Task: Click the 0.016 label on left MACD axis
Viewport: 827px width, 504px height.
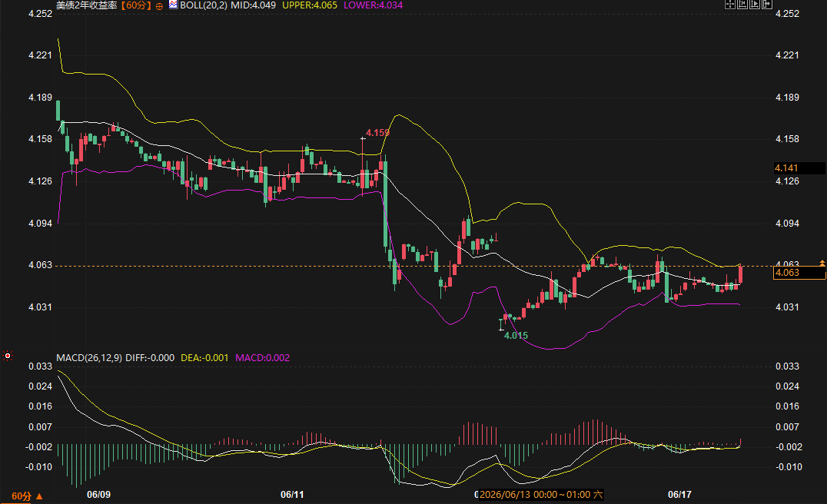Action: pos(40,406)
